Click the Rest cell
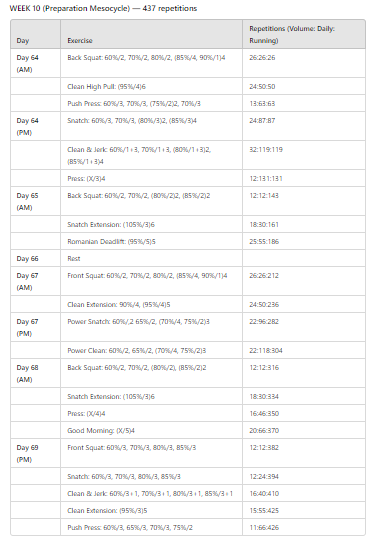Viewport: 368px width, 539px height. pyautogui.click(x=152, y=258)
